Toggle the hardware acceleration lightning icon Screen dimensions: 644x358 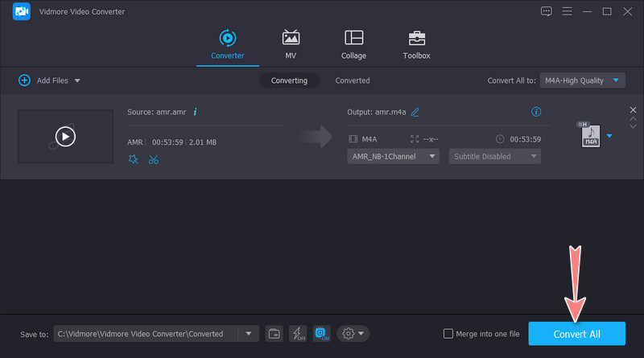(x=298, y=333)
